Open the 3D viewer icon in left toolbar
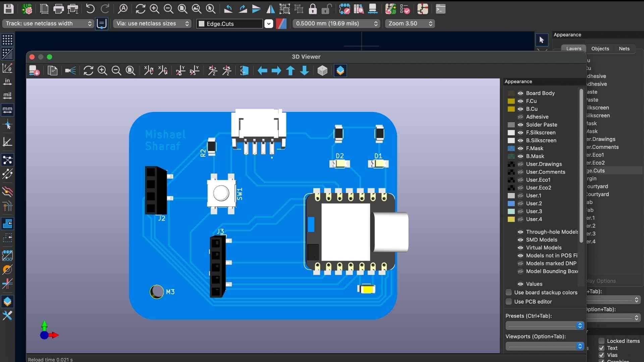Viewport: 644px width, 362px height. tap(7, 301)
